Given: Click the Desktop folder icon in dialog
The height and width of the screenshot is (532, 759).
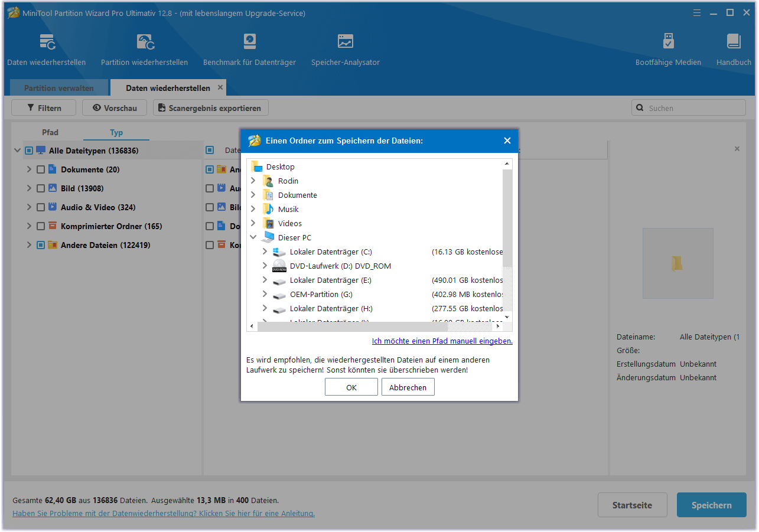Looking at the screenshot, I should [x=256, y=167].
